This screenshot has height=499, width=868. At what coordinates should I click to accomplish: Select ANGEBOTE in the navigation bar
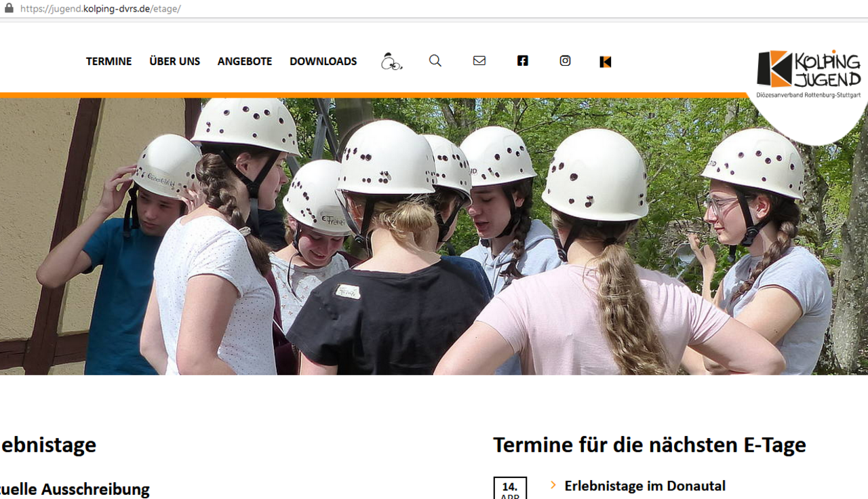(244, 61)
